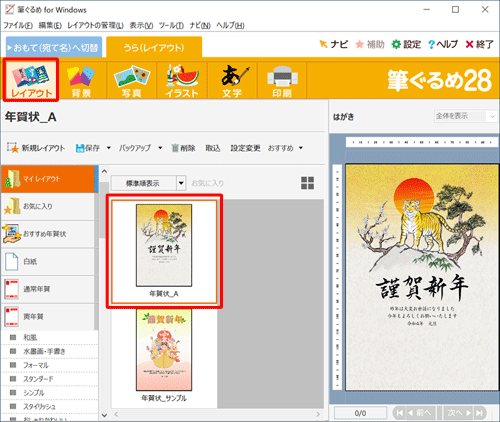The height and width of the screenshot is (422, 500).
Task: Open ヘルプ(H) menu in the menu bar
Action: point(230,25)
